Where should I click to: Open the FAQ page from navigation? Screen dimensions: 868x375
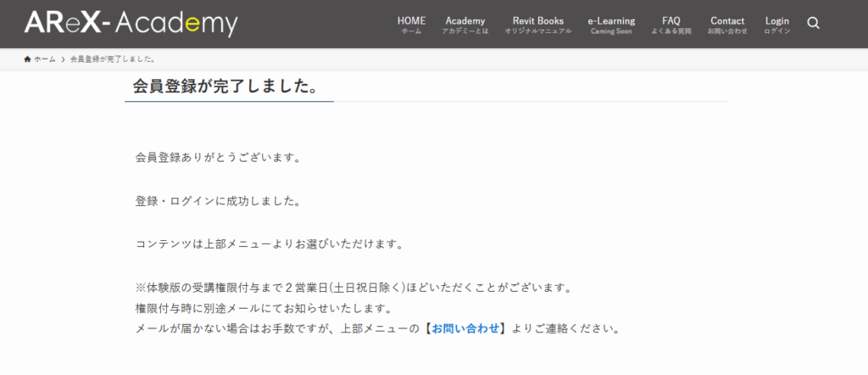click(x=670, y=25)
